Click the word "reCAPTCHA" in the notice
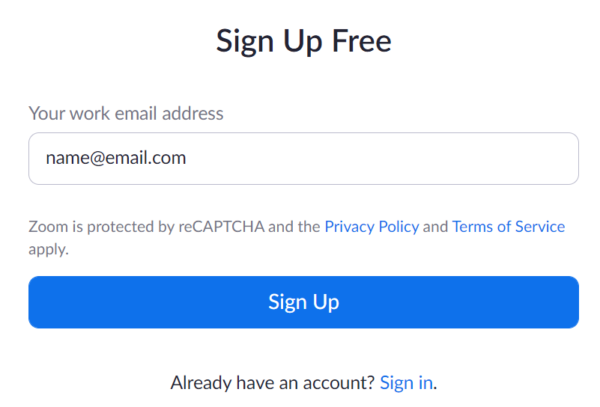 click(x=216, y=227)
